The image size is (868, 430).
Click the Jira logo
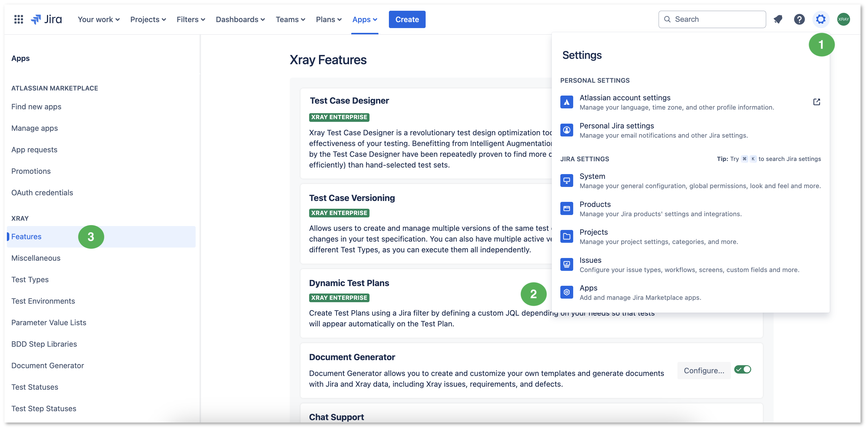pos(46,19)
